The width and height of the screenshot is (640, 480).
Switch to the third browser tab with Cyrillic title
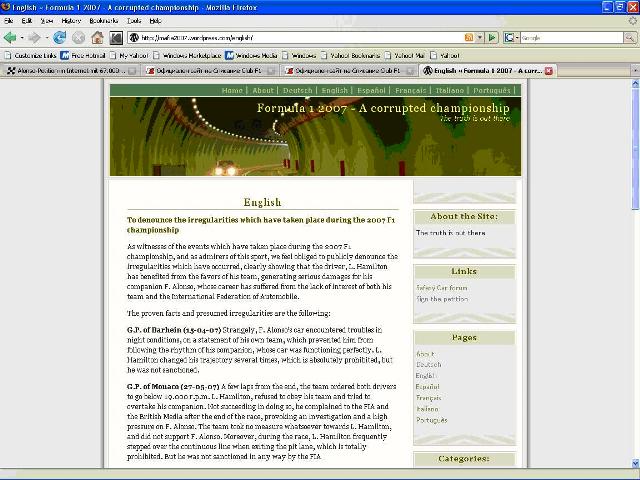(x=348, y=71)
